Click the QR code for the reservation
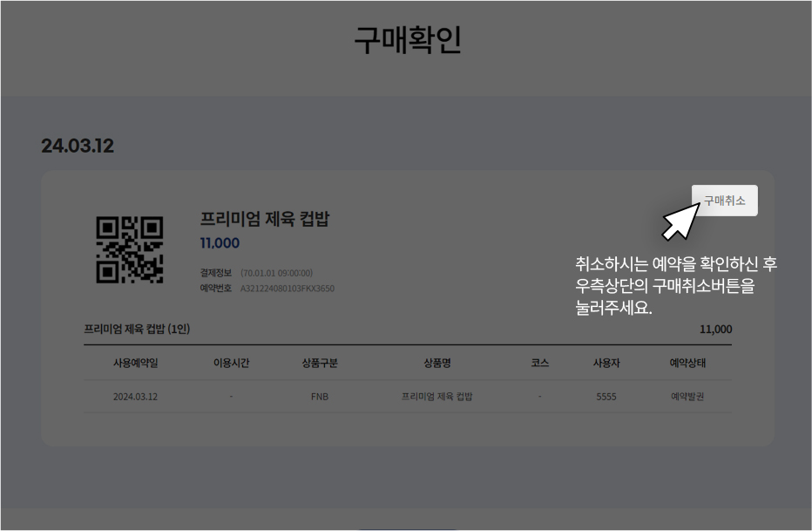Viewport: 812px width, 531px height. [129, 251]
